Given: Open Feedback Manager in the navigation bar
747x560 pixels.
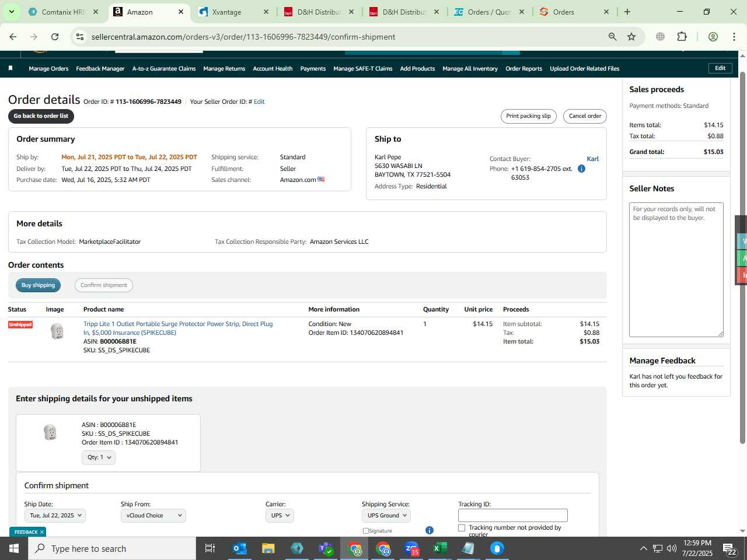Looking at the screenshot, I should (100, 69).
